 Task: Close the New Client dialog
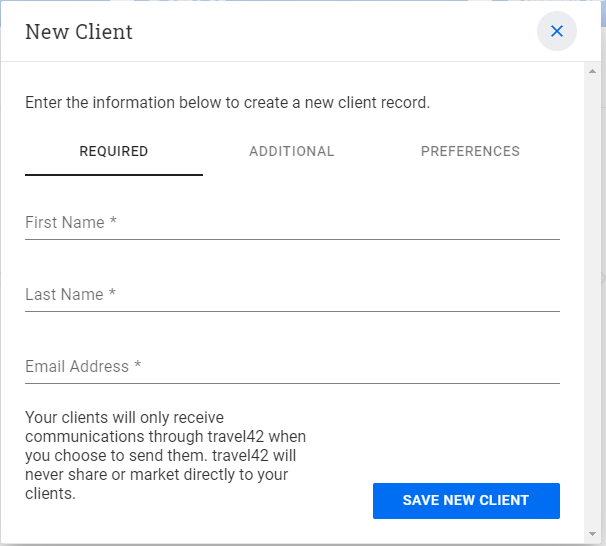point(556,31)
